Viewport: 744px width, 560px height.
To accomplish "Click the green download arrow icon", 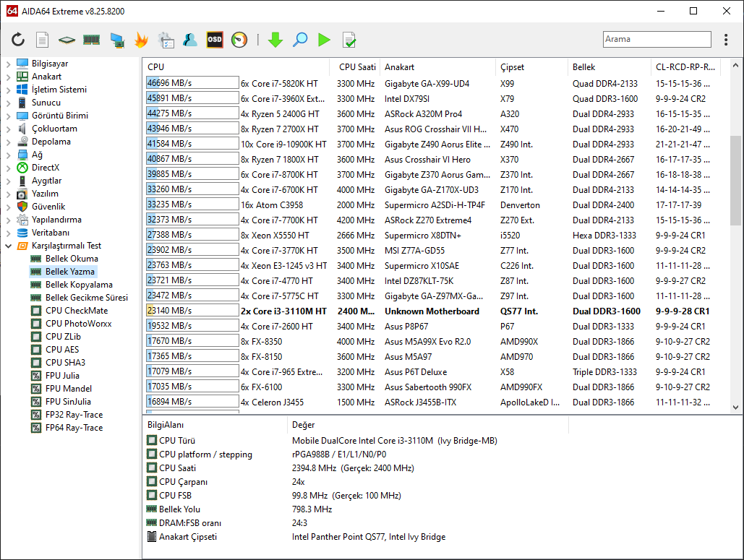I will click(x=275, y=40).
